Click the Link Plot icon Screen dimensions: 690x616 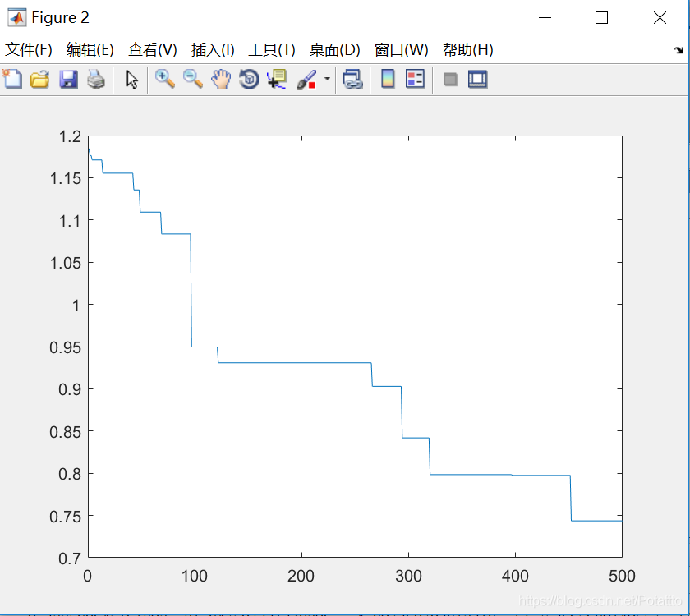(353, 79)
